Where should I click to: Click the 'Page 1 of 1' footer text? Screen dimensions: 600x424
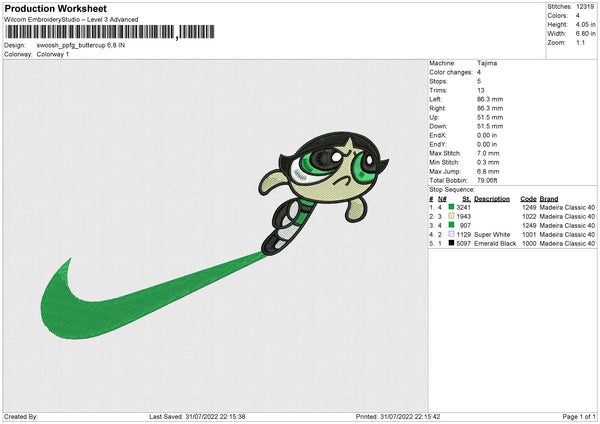pos(579,417)
